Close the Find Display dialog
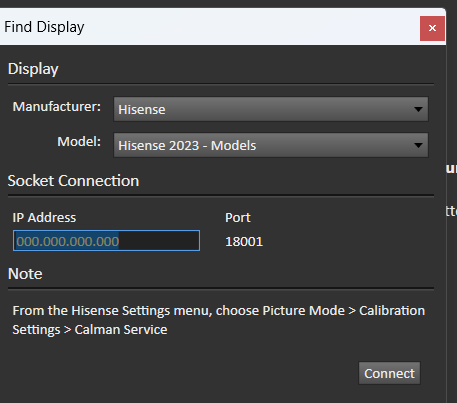This screenshot has height=403, width=457. pos(432,28)
